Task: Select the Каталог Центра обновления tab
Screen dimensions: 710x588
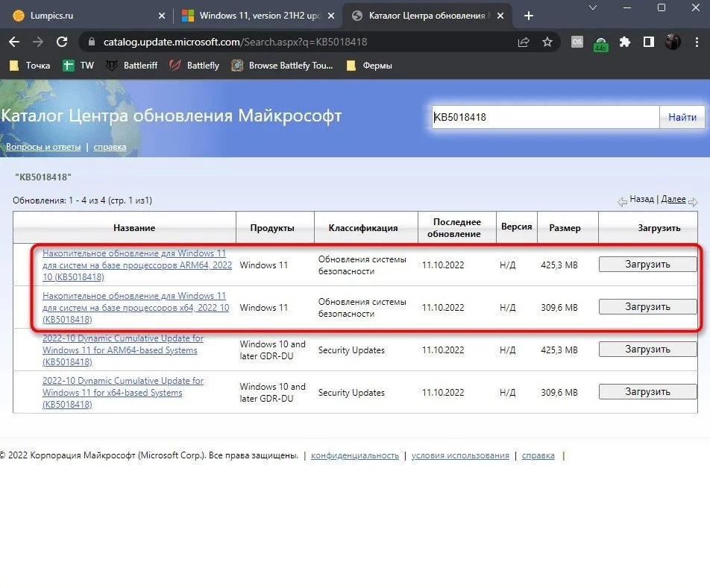Action: pos(427,16)
